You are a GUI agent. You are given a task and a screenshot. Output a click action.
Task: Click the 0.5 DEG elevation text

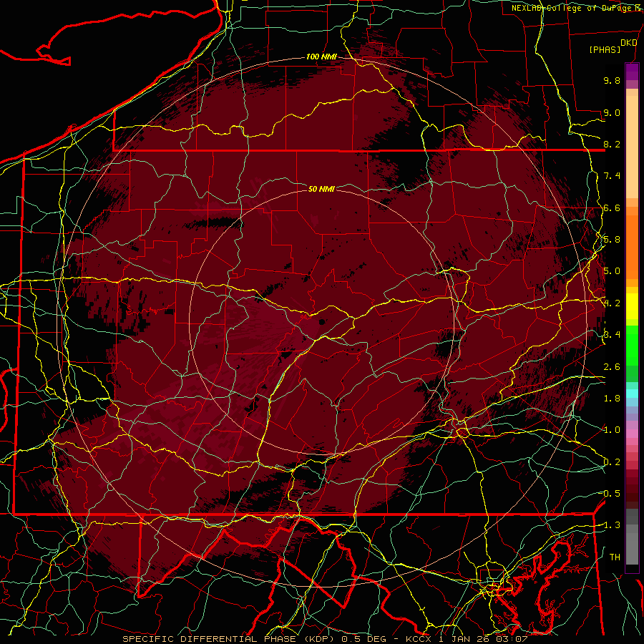[x=364, y=639]
